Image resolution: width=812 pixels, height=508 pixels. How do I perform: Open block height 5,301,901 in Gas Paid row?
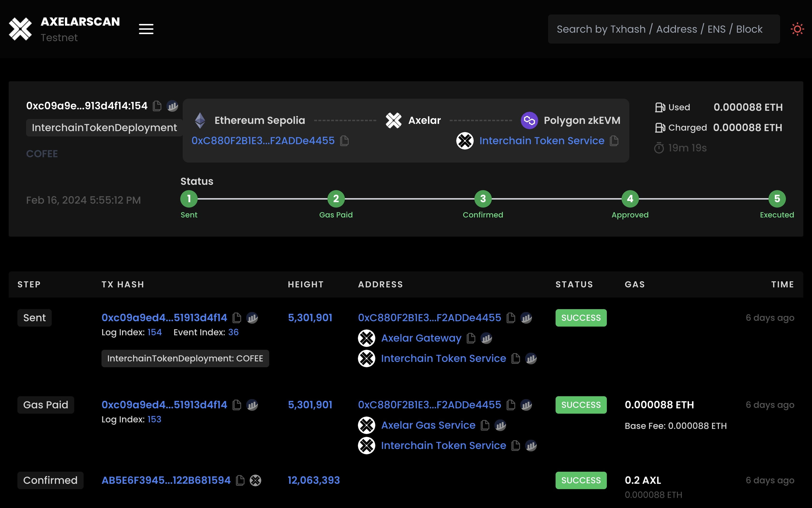310,404
